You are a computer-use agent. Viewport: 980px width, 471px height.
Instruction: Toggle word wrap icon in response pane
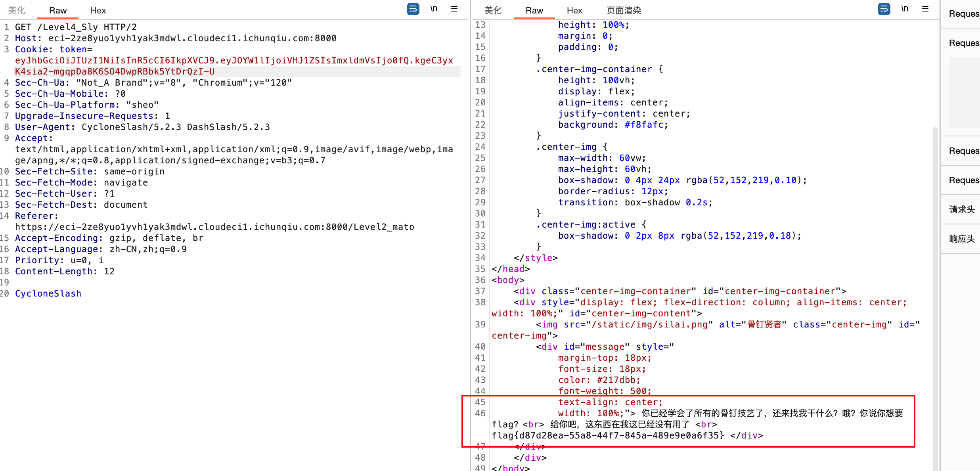(x=884, y=9)
